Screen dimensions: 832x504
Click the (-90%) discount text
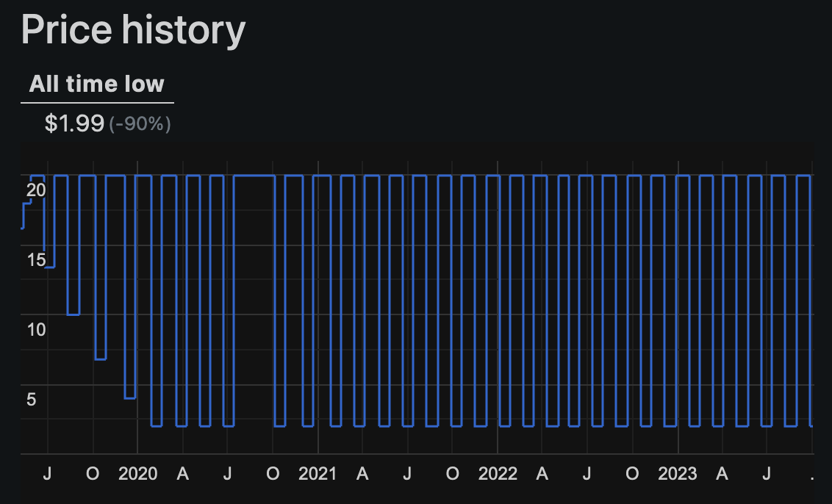pos(140,123)
